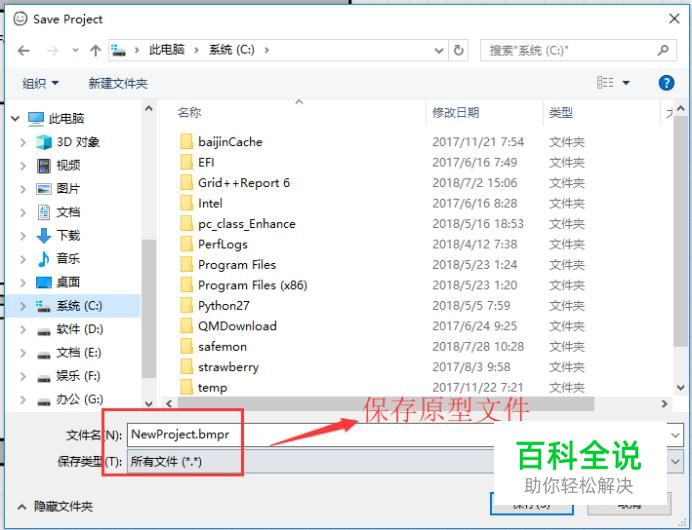Click date 2018/7/28 10:28
The height and width of the screenshot is (530, 692).
pyautogui.click(x=478, y=346)
